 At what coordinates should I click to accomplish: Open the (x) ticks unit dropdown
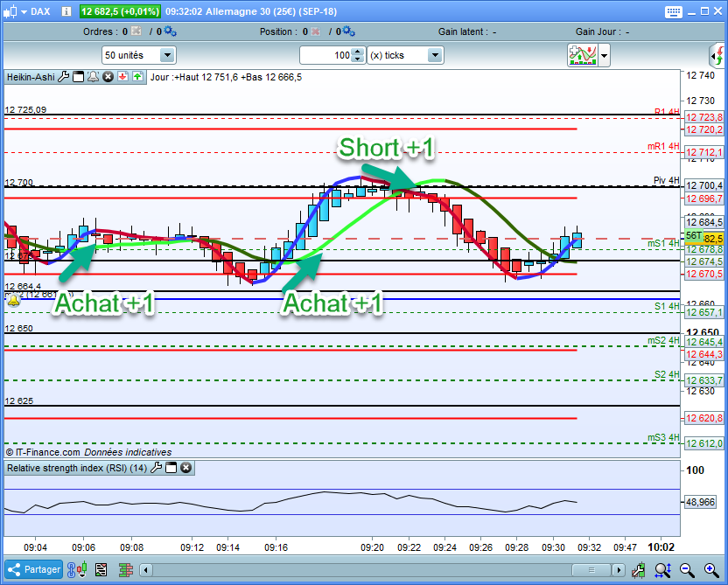tap(405, 55)
